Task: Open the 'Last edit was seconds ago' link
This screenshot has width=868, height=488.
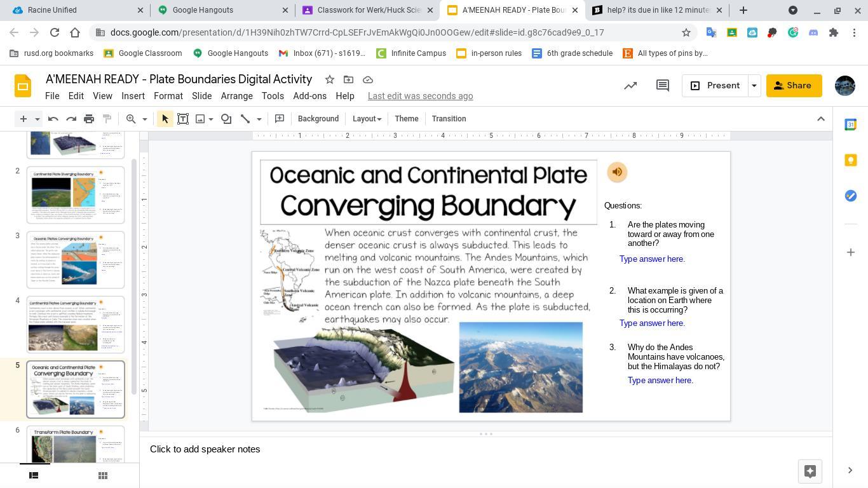Action: tap(420, 96)
